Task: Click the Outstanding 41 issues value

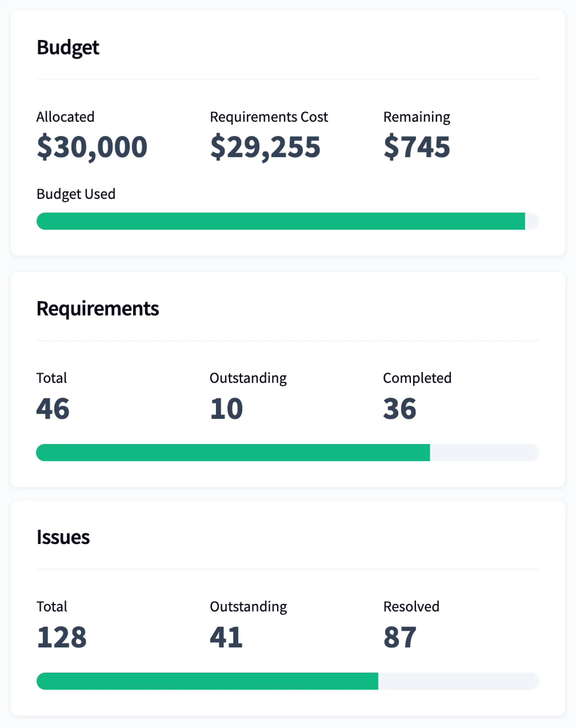Action: click(x=226, y=636)
